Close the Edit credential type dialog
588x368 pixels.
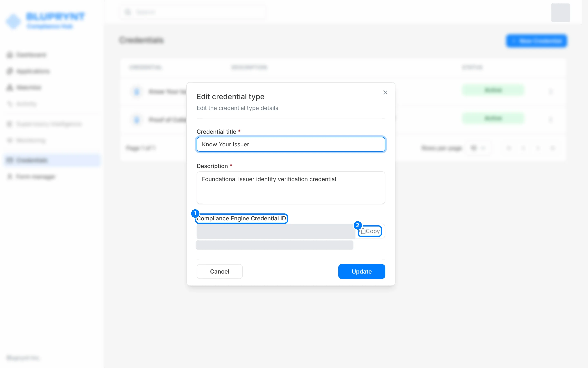[x=385, y=92]
